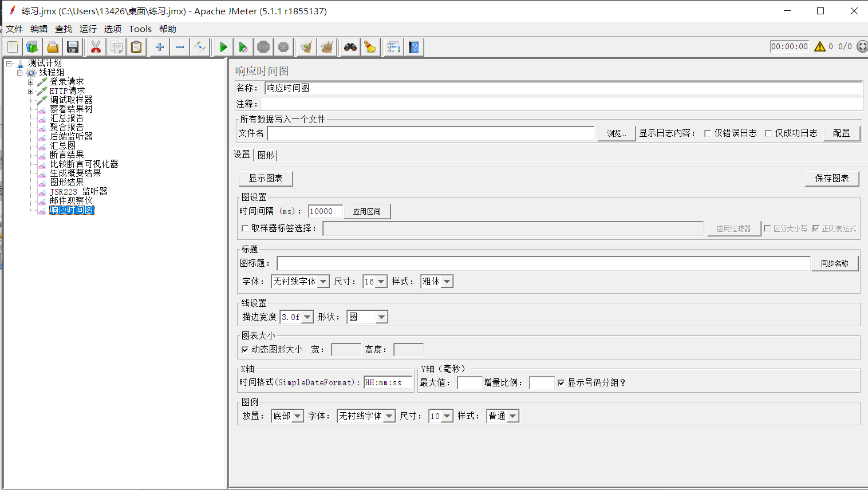Expand the 登录请求 tree node
This screenshot has height=490, width=868.
(31, 82)
